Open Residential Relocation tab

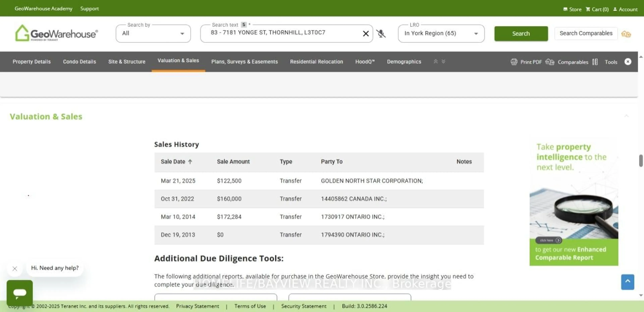(x=316, y=62)
